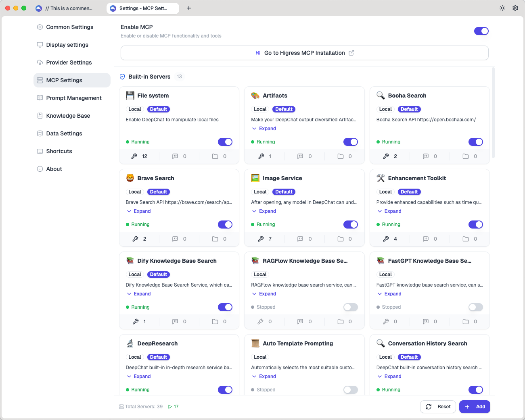The height and width of the screenshot is (420, 525).
Task: Click the RAGFlow Knowledge Base books icon
Action: [255, 261]
